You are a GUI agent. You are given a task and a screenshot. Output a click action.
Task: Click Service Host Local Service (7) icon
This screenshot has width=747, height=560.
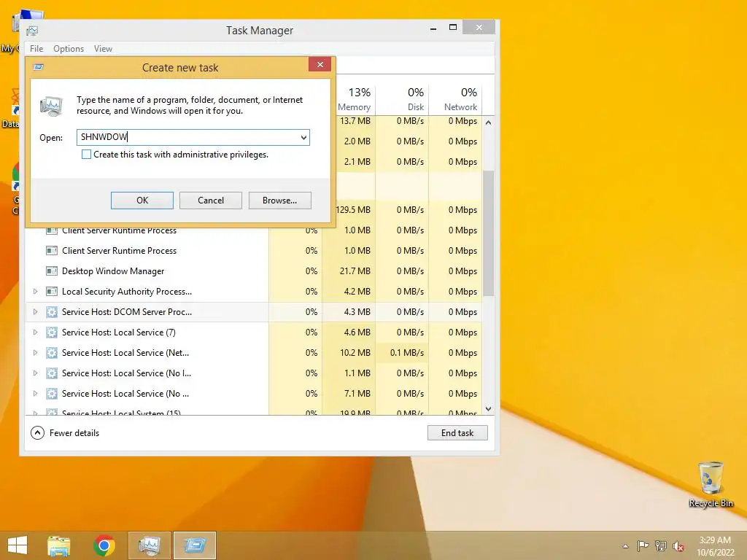coord(52,332)
